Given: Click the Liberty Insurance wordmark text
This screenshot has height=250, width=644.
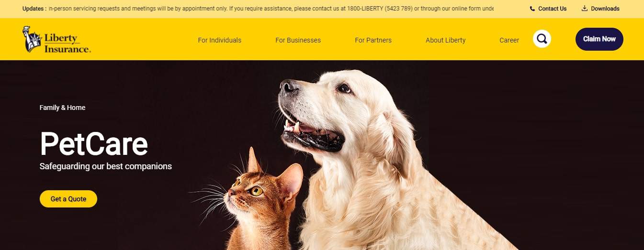Looking at the screenshot, I should pos(67,43).
